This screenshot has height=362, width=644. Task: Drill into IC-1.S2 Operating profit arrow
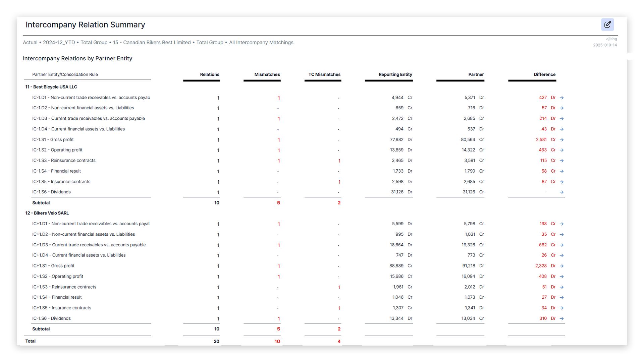point(562,150)
